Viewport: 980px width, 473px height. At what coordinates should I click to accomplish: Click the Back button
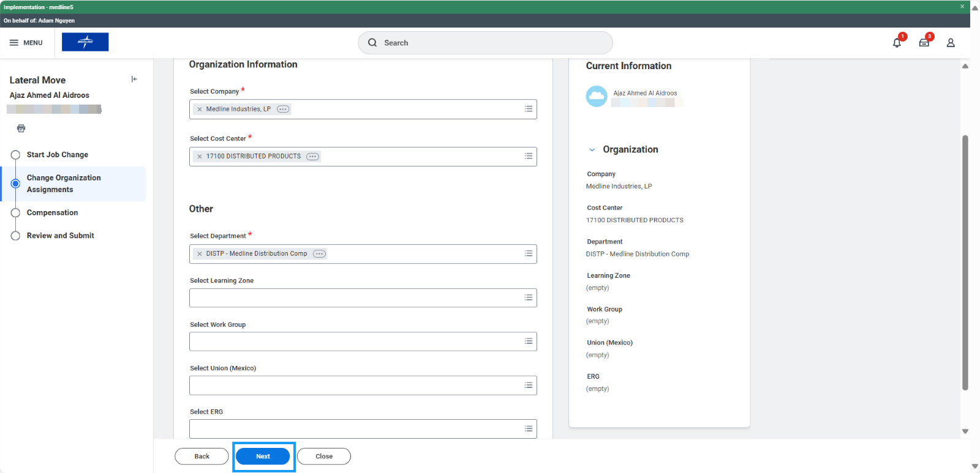[202, 456]
